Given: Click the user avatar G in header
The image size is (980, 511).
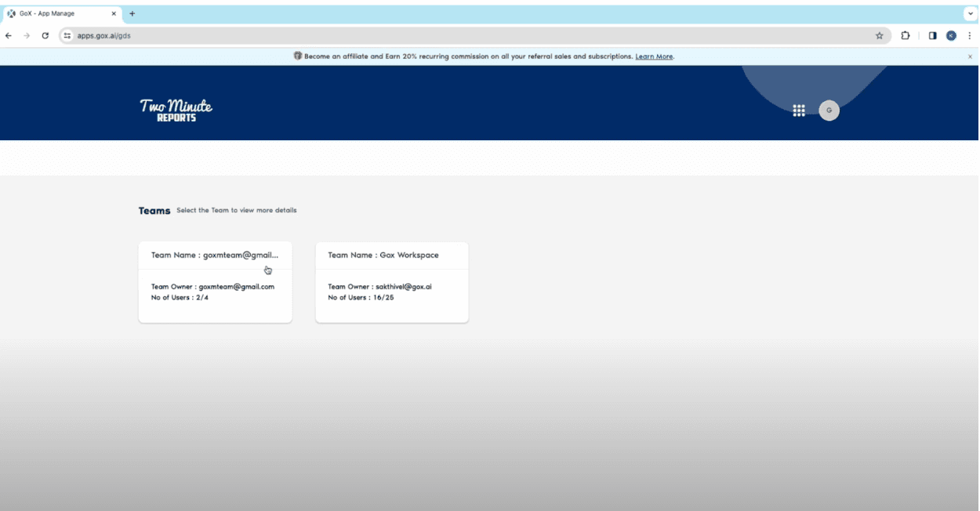Looking at the screenshot, I should (829, 111).
